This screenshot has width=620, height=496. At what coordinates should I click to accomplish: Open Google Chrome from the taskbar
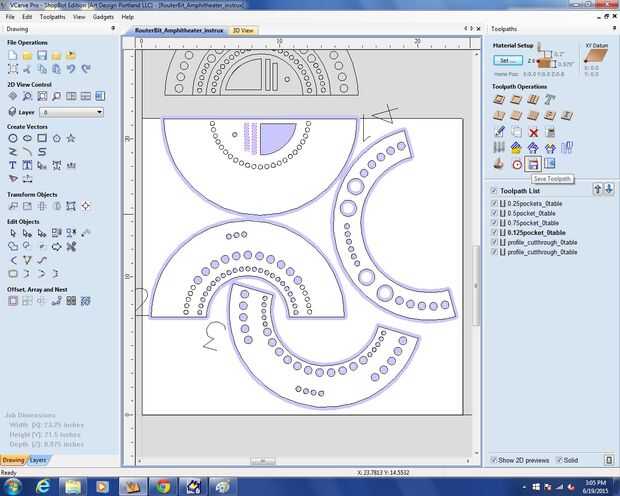coord(163,487)
